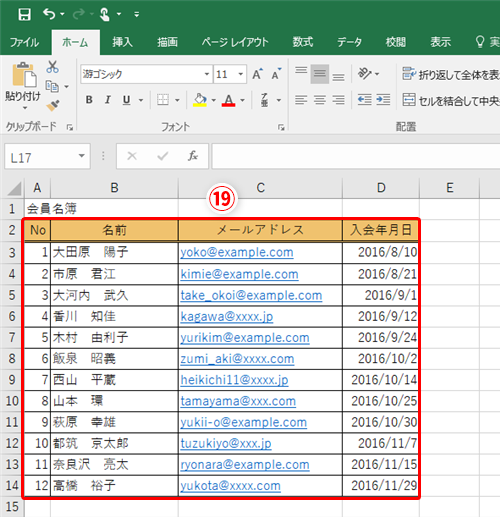This screenshot has height=517, width=500.
Task: Select middle vertical align icon
Action: [320, 74]
